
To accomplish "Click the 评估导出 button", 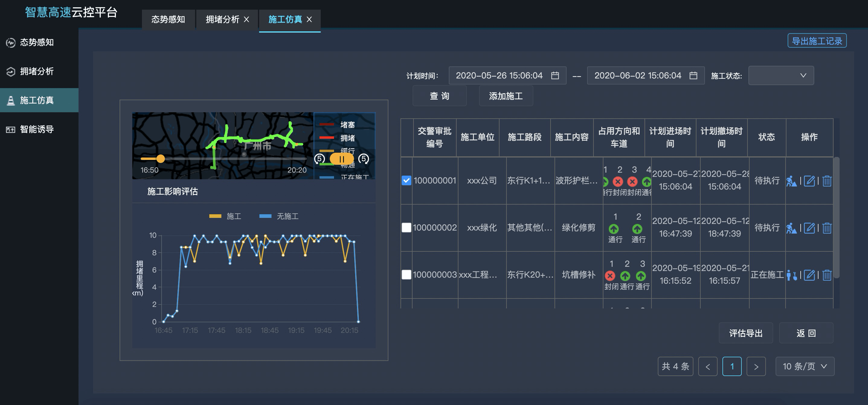I will (746, 333).
